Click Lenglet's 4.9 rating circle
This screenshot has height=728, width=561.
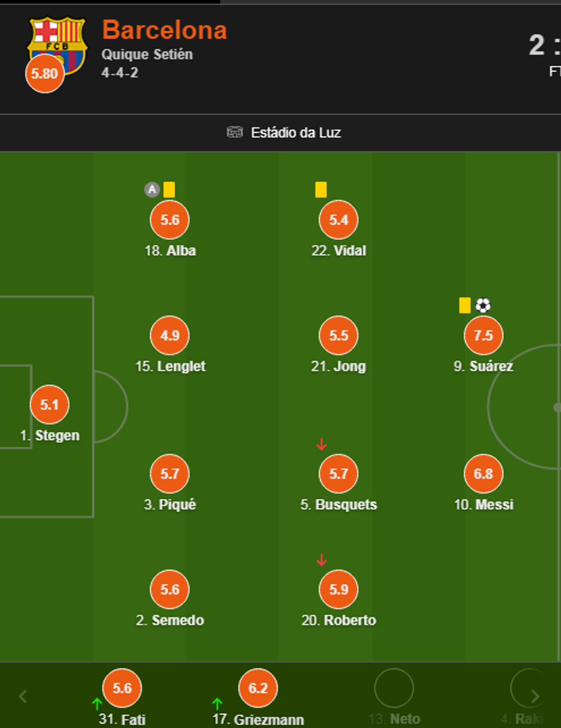(x=170, y=335)
